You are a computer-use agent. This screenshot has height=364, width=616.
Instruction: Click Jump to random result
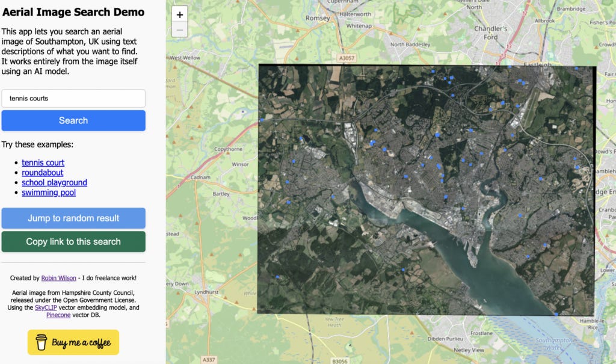tap(73, 218)
